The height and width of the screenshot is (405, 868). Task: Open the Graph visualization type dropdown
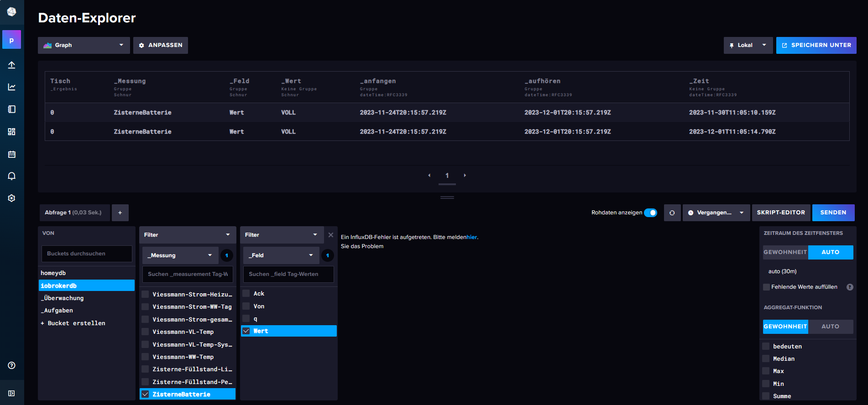tap(84, 45)
